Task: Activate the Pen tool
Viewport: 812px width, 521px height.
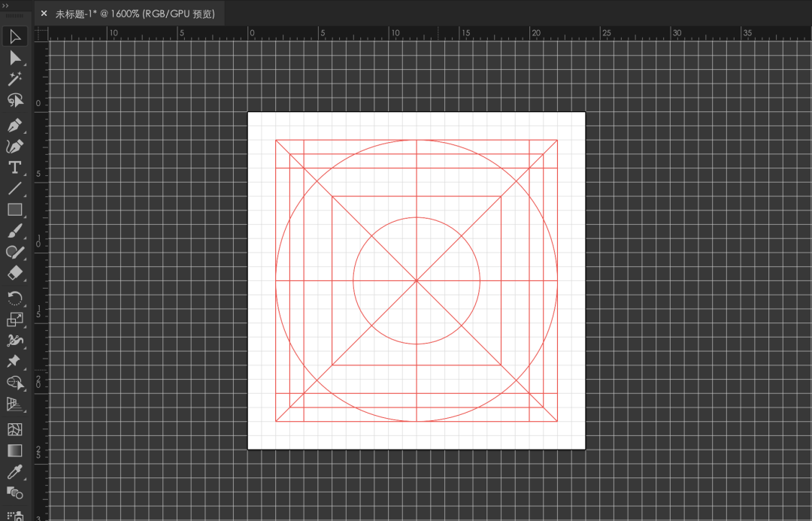Action: coord(14,126)
